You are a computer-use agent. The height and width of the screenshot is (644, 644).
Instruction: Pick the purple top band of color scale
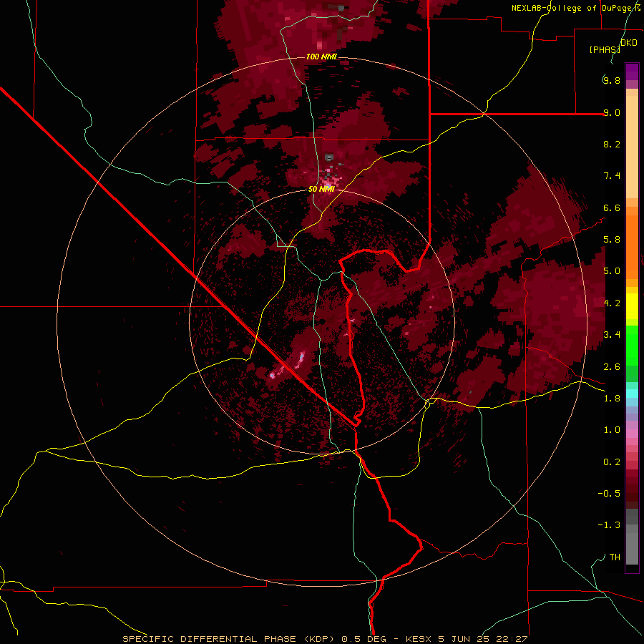[x=632, y=72]
